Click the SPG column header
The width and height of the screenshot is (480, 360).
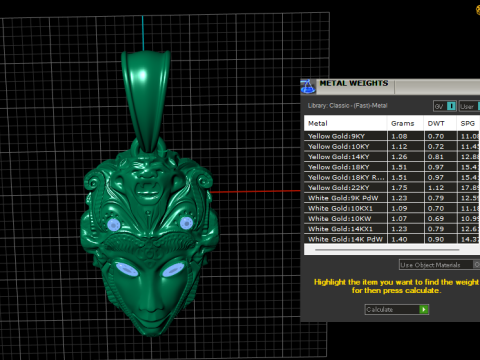click(468, 123)
